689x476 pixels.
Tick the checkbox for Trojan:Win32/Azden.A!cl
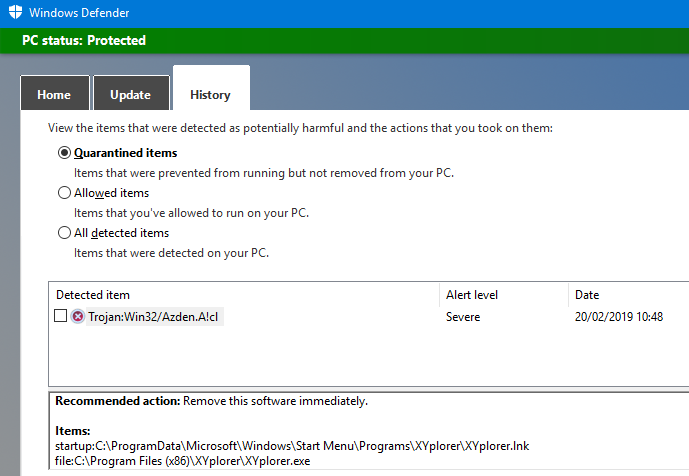(61, 317)
